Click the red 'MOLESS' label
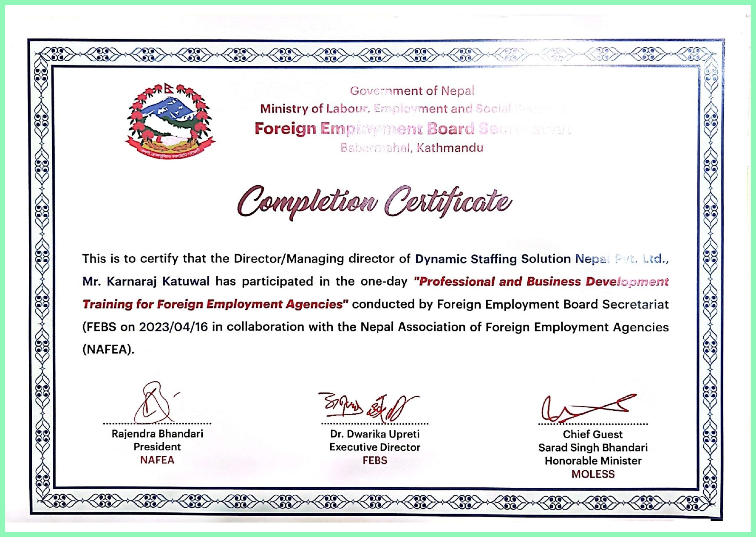Screen dimensions: 756x537 point(593,474)
